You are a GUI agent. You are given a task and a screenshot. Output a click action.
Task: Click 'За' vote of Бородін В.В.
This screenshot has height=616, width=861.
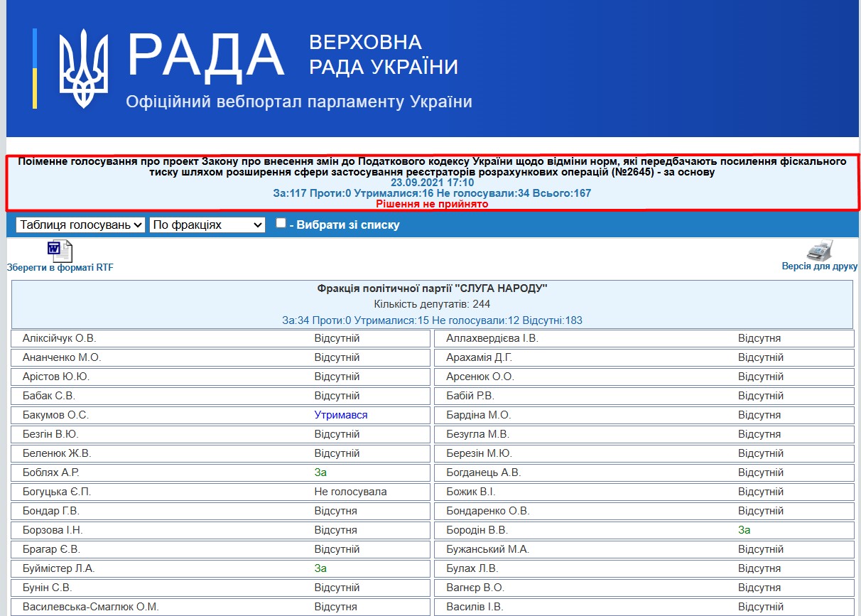pos(744,530)
